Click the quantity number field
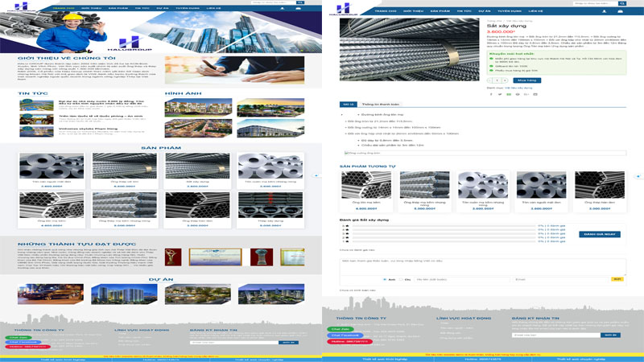Screen dimensions: 644x362 pos(497,80)
